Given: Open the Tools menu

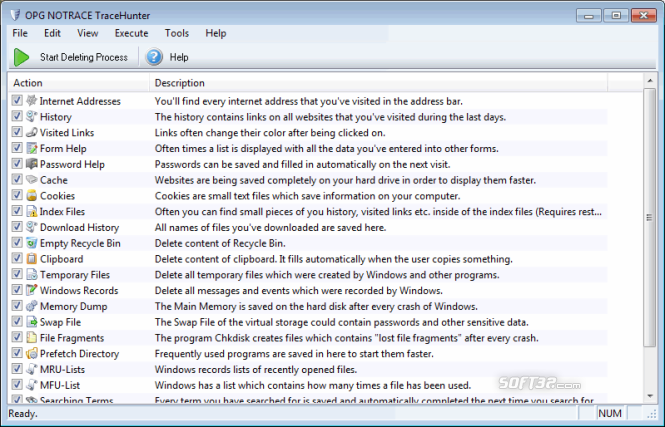Looking at the screenshot, I should (176, 33).
